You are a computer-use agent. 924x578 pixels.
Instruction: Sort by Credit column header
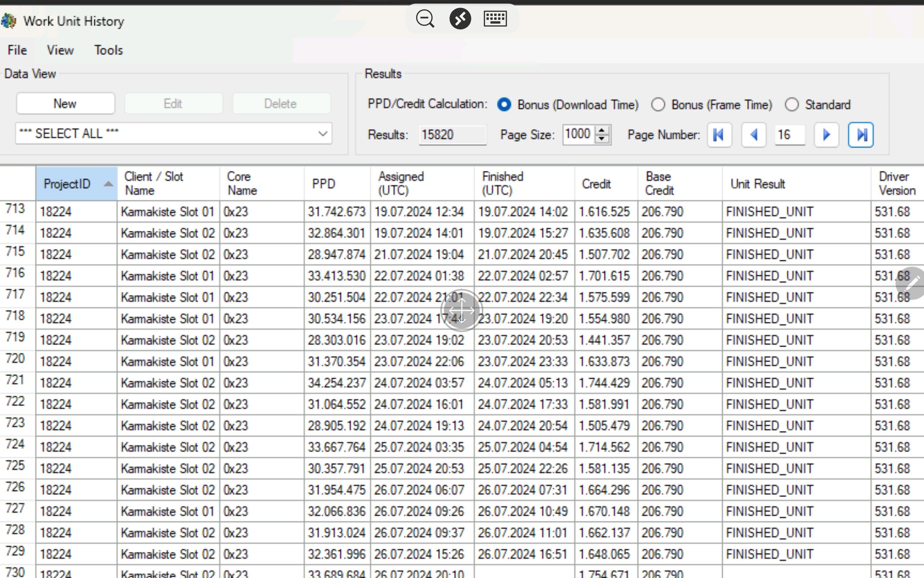606,184
